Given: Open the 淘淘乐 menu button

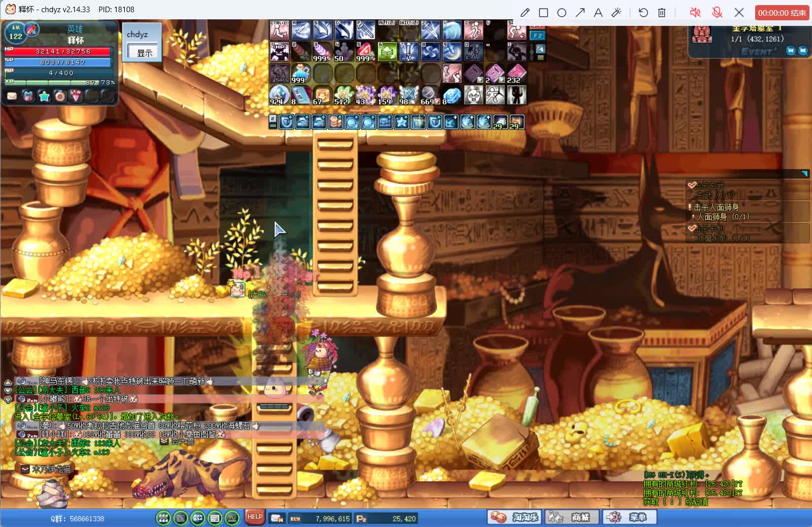Looking at the screenshot, I should (514, 517).
